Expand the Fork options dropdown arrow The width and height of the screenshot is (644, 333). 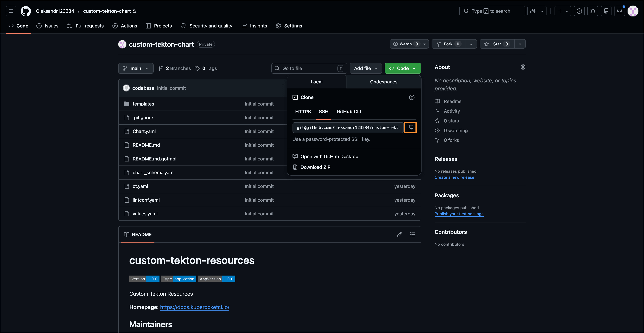pyautogui.click(x=471, y=44)
